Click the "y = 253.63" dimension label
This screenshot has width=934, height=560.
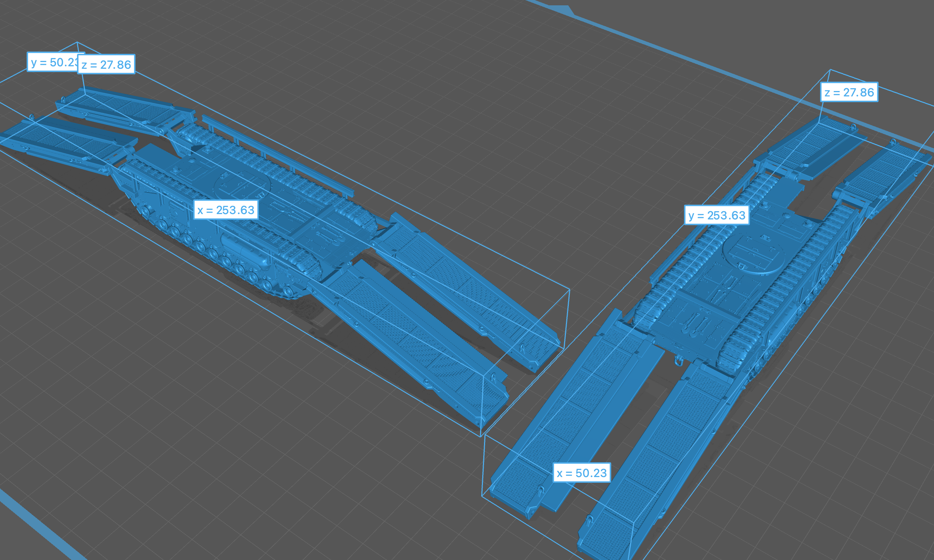click(717, 215)
